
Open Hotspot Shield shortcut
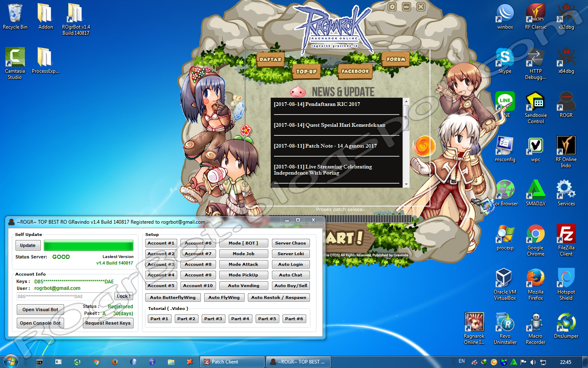[x=566, y=284]
